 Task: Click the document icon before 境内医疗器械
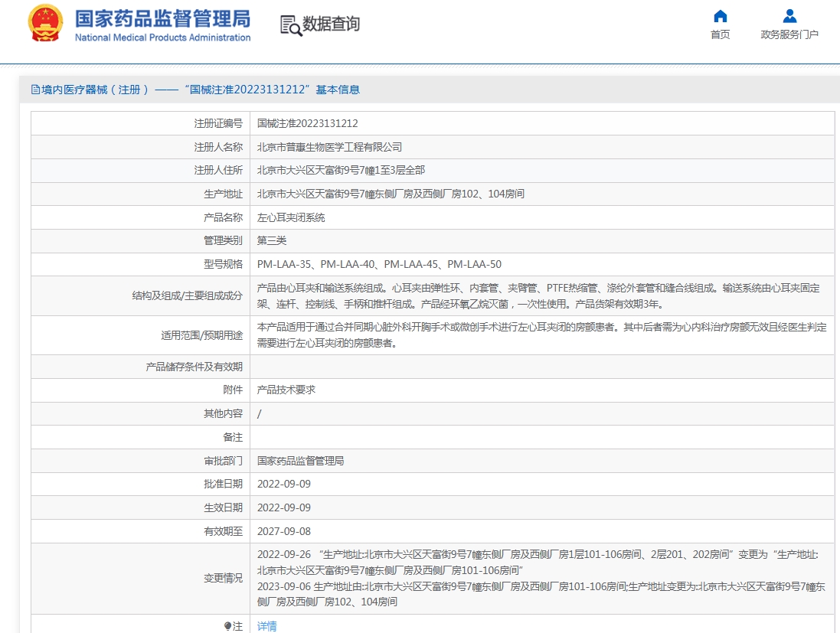point(35,90)
